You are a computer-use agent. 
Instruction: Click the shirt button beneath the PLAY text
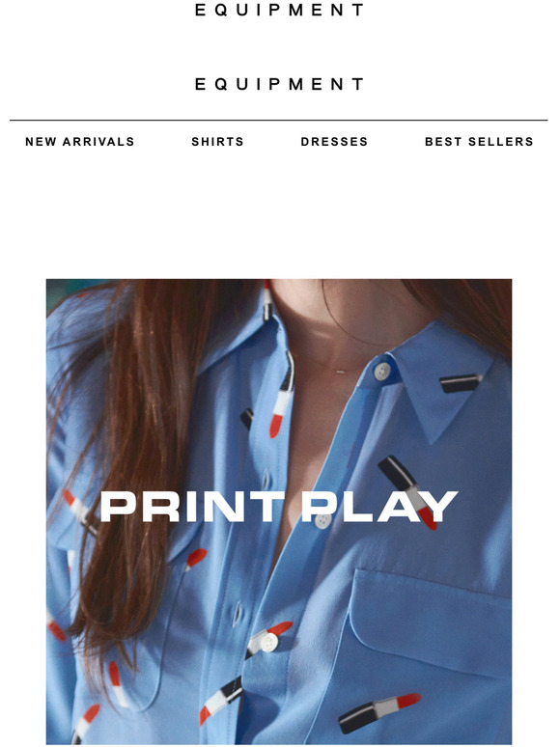[x=323, y=520]
